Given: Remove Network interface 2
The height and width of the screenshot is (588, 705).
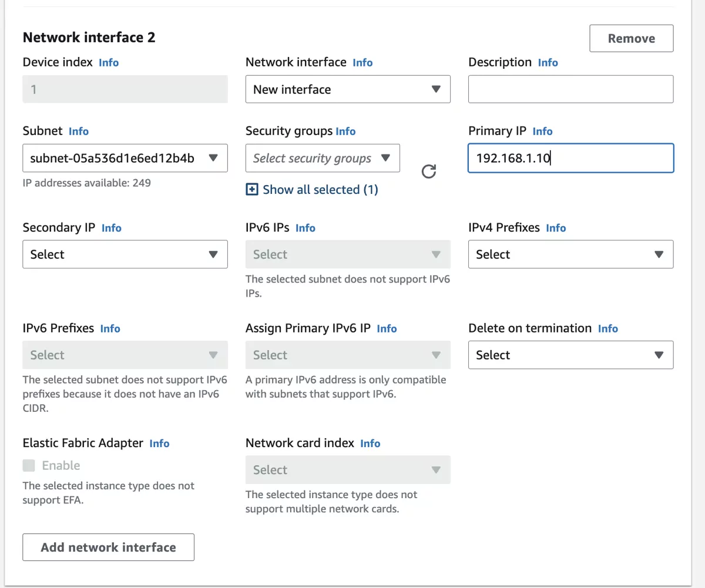Looking at the screenshot, I should (631, 38).
